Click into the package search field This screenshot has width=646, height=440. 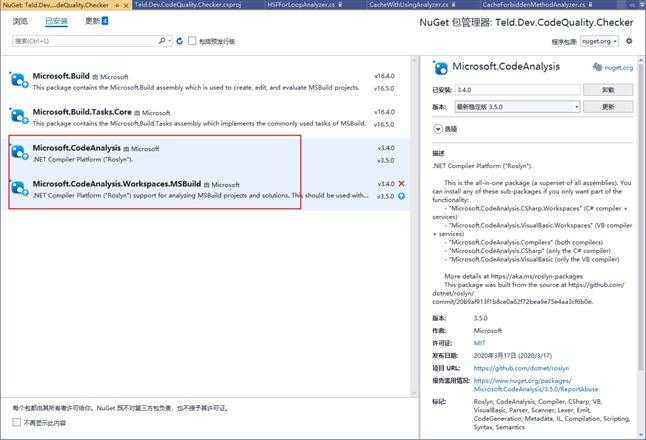(x=84, y=41)
